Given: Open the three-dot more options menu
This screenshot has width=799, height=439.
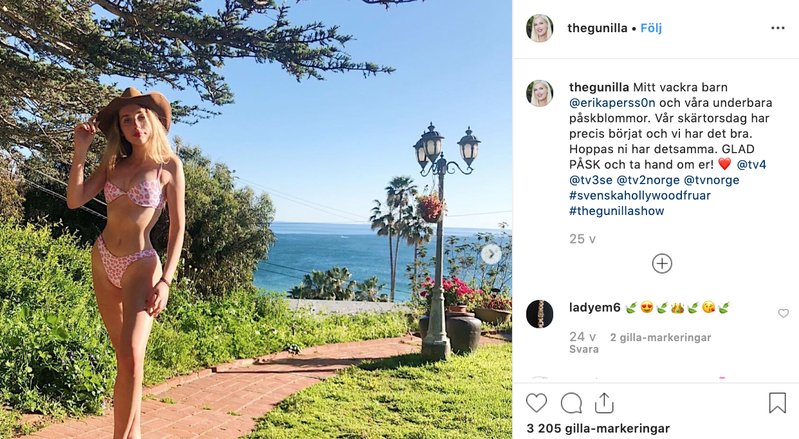Looking at the screenshot, I should tap(777, 28).
